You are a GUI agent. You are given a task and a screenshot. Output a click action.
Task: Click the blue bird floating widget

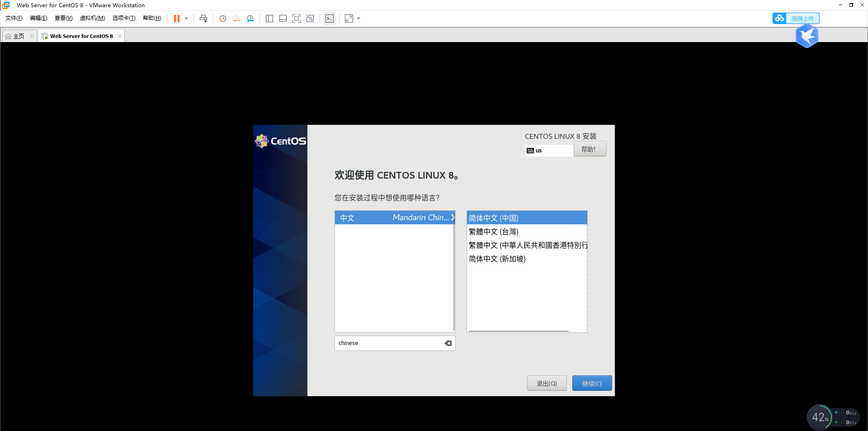click(x=807, y=36)
